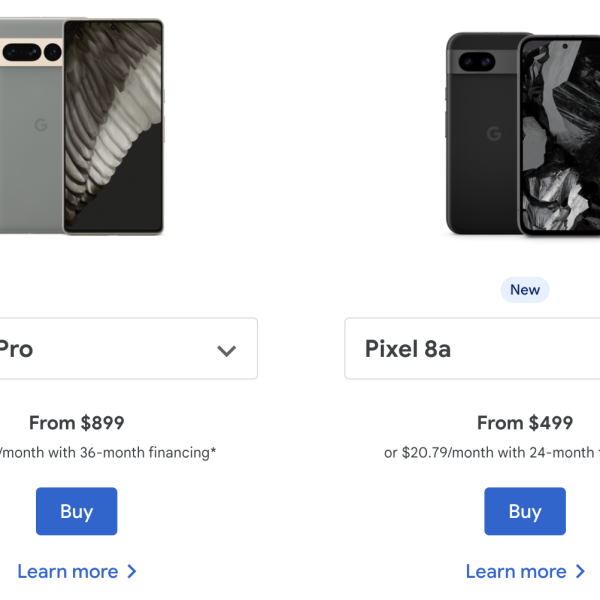600x600 pixels.
Task: Click the Google G logo on the green phone
Action: coord(41,125)
